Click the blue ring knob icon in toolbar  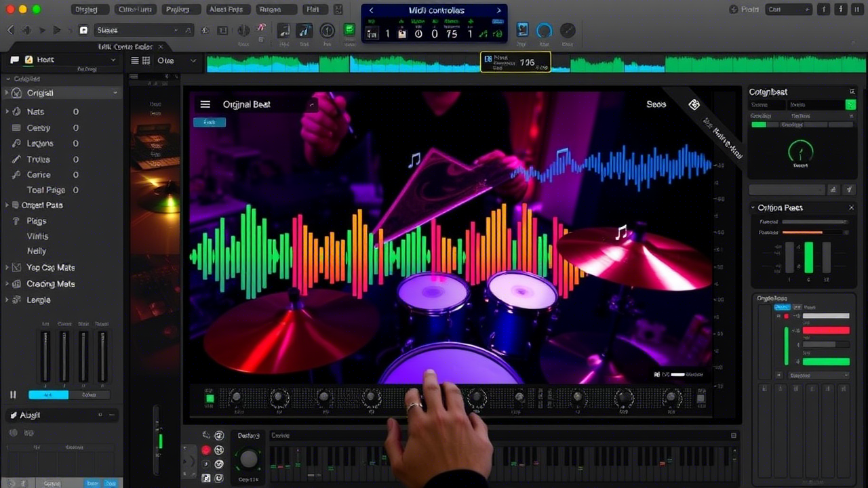click(x=544, y=30)
